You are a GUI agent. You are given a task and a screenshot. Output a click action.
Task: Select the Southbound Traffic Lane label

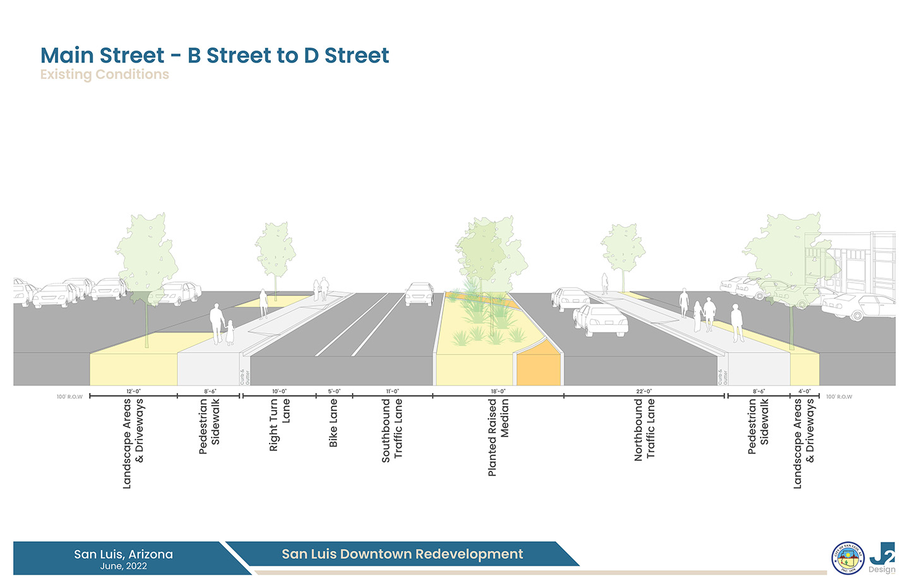pos(392,430)
